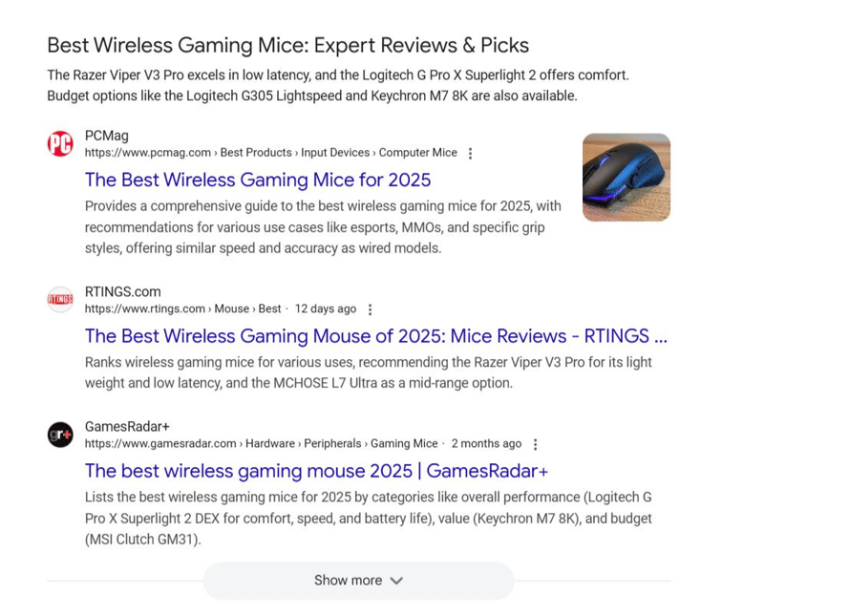Image resolution: width=849 pixels, height=616 pixels.
Task: Click the PCMag source name
Action: point(106,136)
